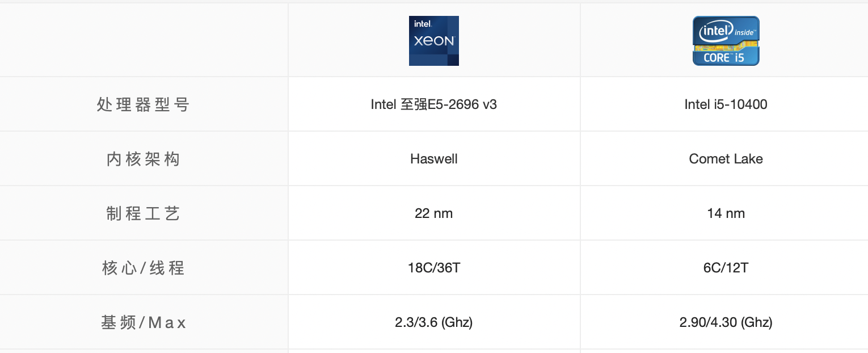Image resolution: width=868 pixels, height=353 pixels.
Task: Click the 基频/Max row label
Action: tap(143, 322)
